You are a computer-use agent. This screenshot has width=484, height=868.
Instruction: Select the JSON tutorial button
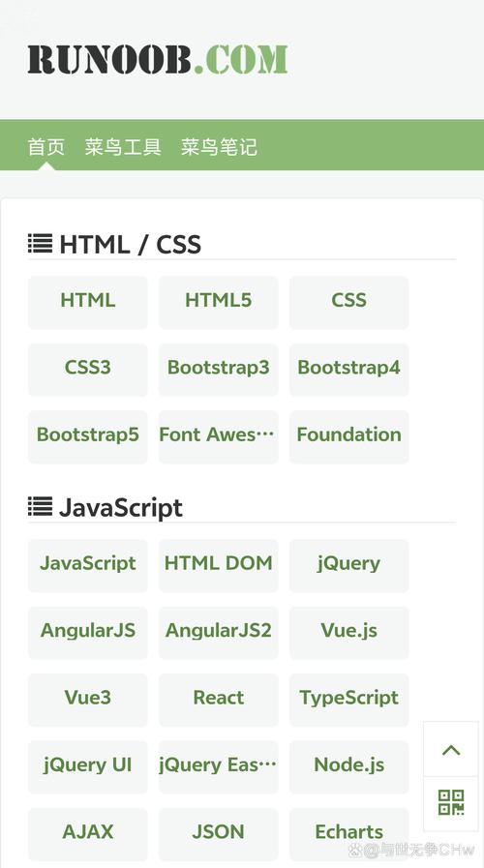(x=218, y=834)
